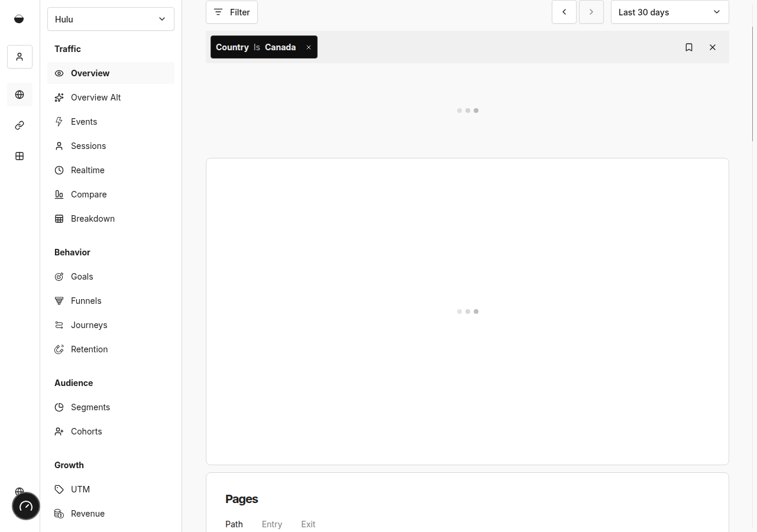757x532 pixels.
Task: Select the link icon in the left rail
Action: [20, 125]
